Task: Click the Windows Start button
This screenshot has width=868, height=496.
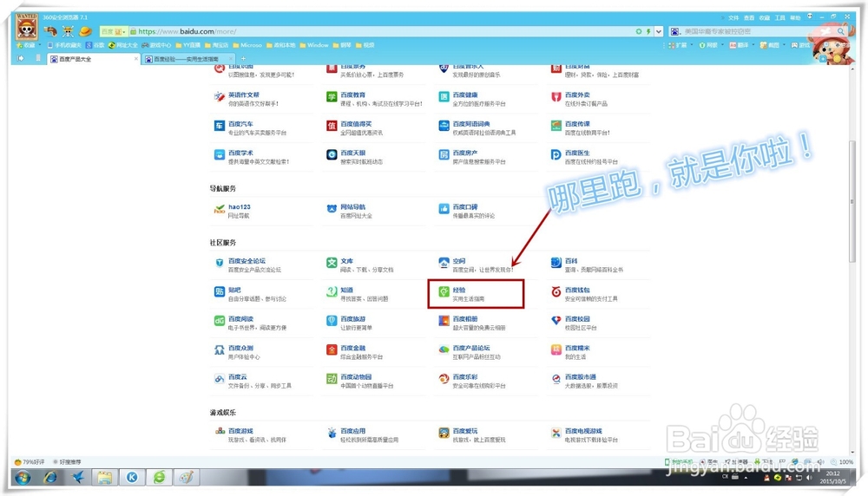Action: 23,477
